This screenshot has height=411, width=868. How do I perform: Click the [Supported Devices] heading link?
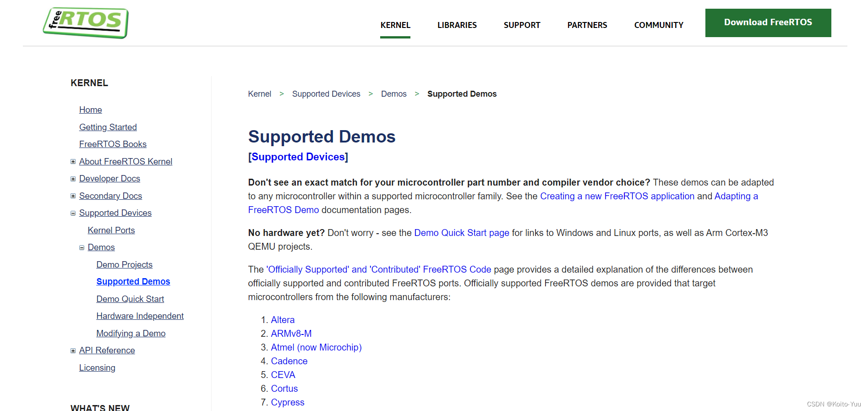(x=298, y=157)
